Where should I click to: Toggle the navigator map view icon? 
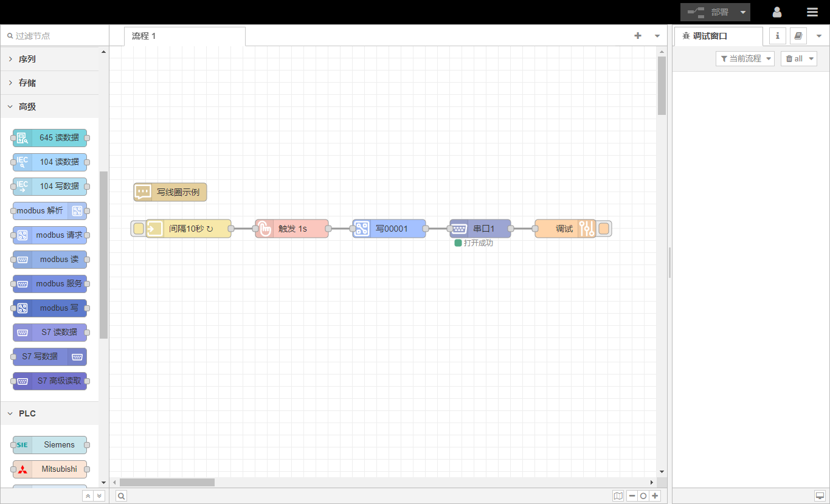point(618,496)
